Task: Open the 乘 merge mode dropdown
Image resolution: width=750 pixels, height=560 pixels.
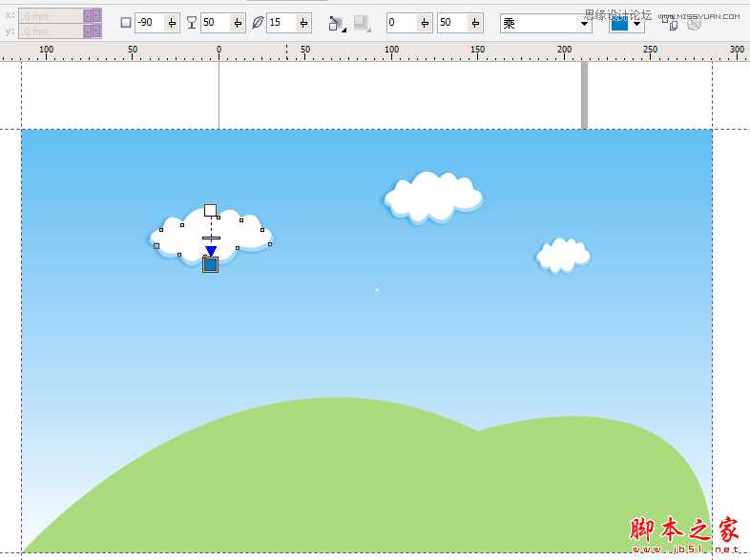Action: pos(585,23)
